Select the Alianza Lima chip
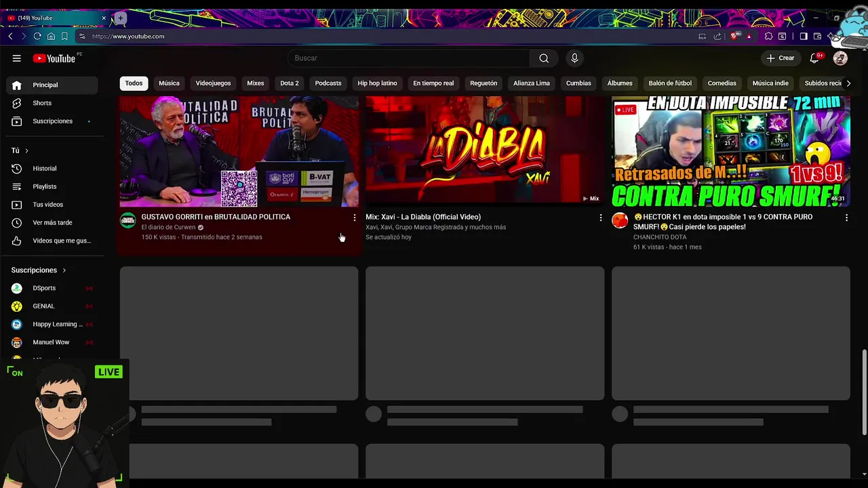The height and width of the screenshot is (488, 868). pos(532,83)
